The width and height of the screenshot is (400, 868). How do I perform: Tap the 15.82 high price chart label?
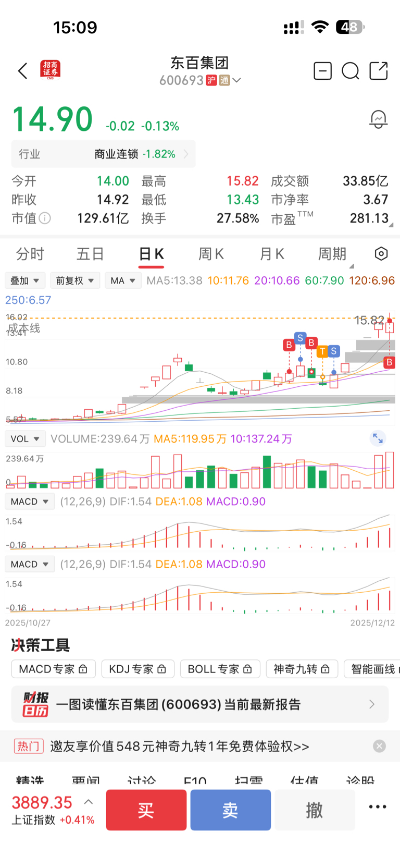coord(369,320)
